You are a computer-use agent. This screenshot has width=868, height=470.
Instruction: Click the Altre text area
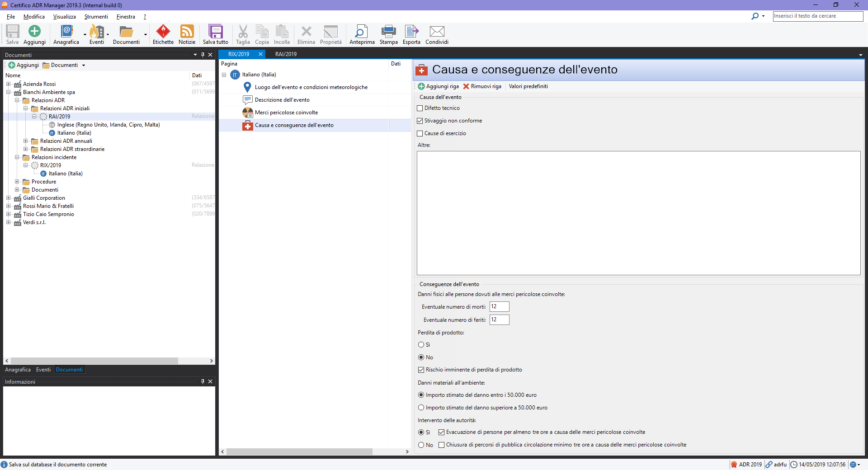click(638, 213)
